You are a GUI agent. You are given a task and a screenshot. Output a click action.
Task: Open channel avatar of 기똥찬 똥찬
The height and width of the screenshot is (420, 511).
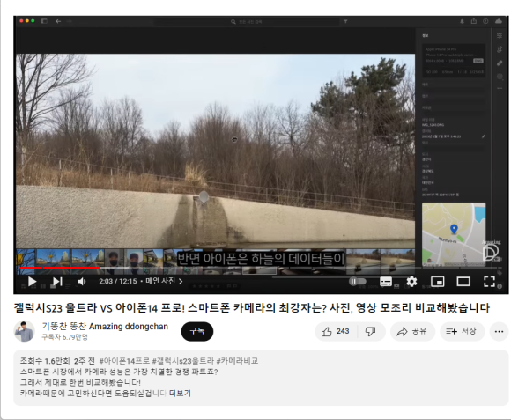pyautogui.click(x=24, y=331)
